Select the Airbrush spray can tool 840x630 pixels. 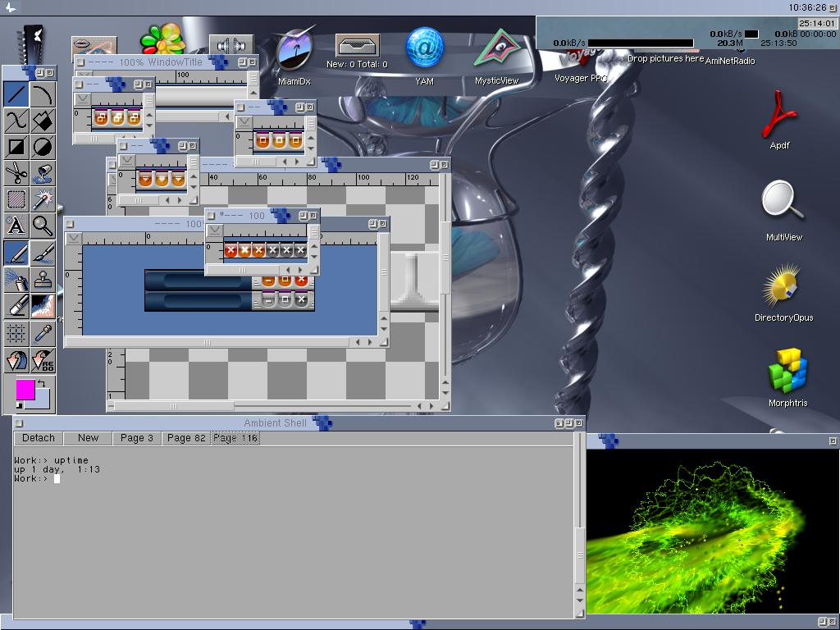point(16,280)
